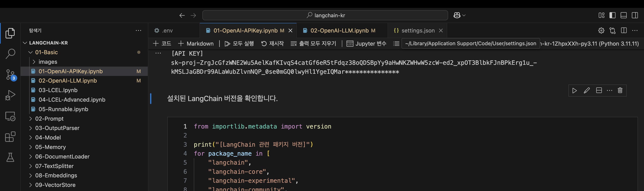Screen dimensions: 644x191
Task: Close the settings.json tab
Action: [x=441, y=31]
